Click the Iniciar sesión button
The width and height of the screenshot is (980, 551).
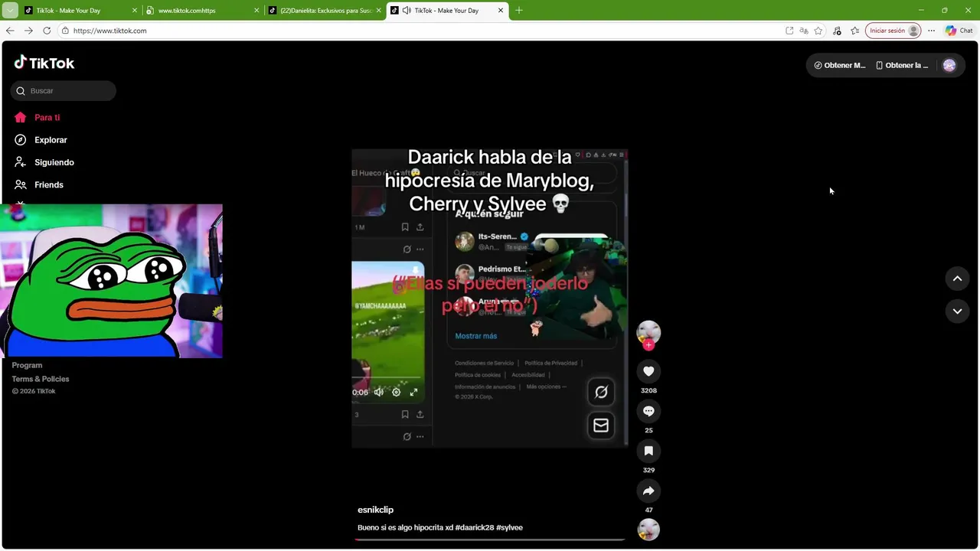893,31
